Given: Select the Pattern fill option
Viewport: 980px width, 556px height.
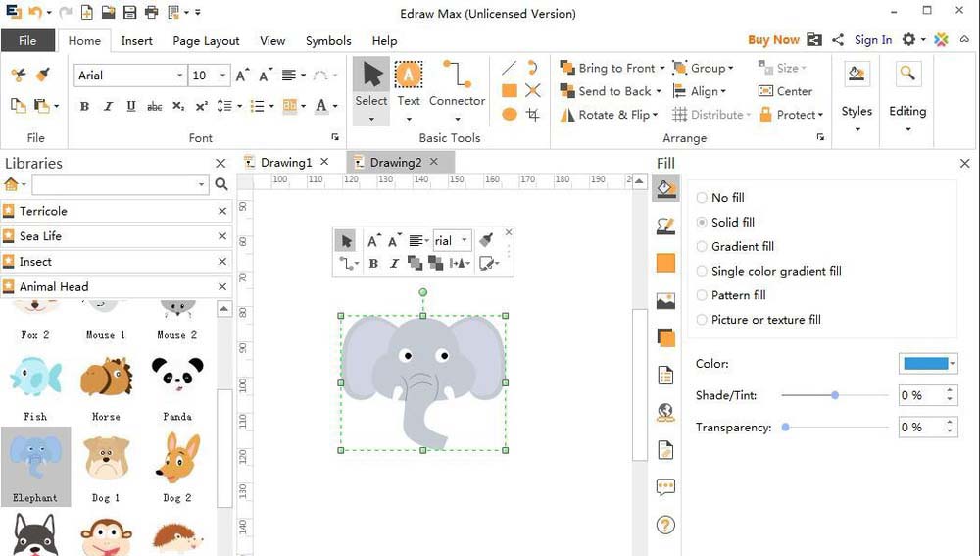Looking at the screenshot, I should pyautogui.click(x=731, y=295).
